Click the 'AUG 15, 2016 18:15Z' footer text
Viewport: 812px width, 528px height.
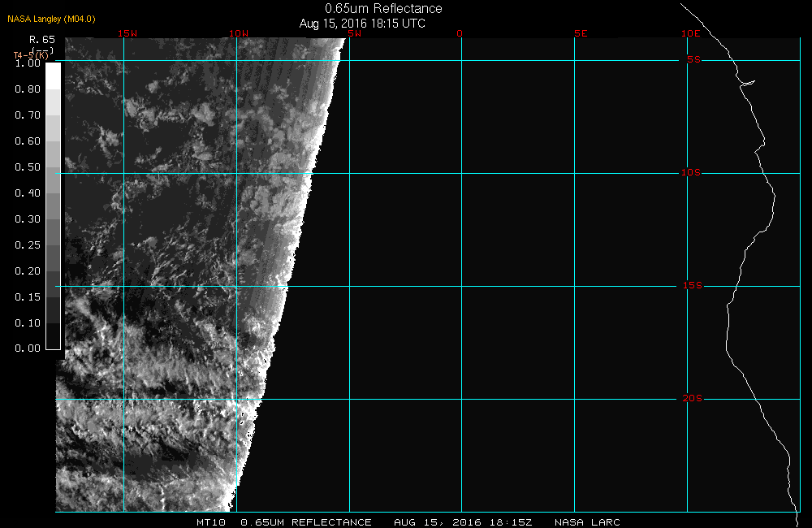[x=463, y=522]
